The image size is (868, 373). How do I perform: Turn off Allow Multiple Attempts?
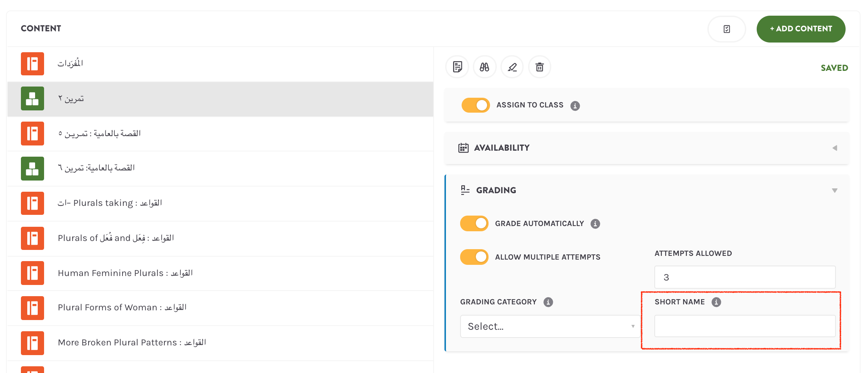pyautogui.click(x=474, y=257)
